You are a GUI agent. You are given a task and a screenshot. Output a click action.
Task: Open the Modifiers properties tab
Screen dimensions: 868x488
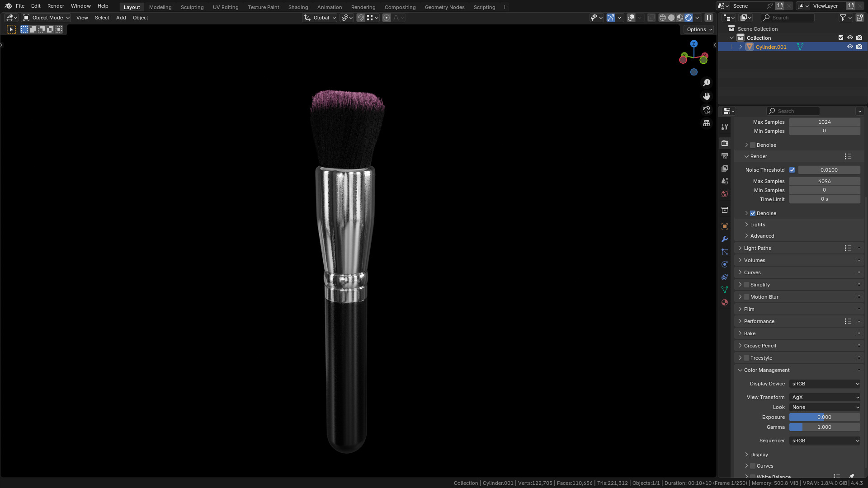pyautogui.click(x=725, y=239)
